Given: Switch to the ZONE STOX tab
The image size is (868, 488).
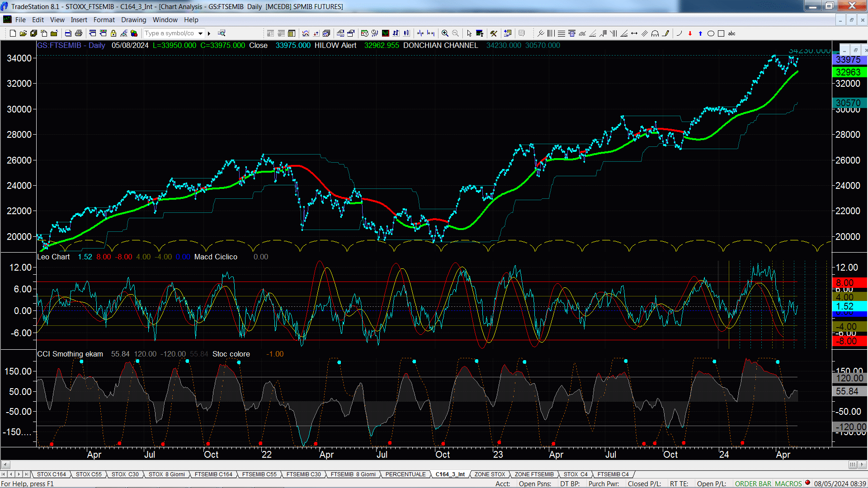Looking at the screenshot, I should coord(490,474).
